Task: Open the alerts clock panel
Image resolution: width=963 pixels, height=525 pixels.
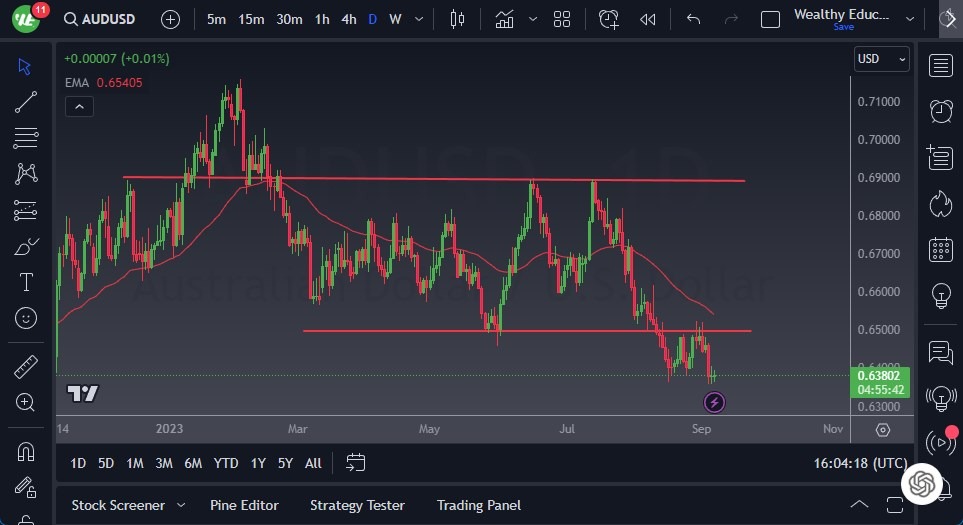Action: (941, 112)
